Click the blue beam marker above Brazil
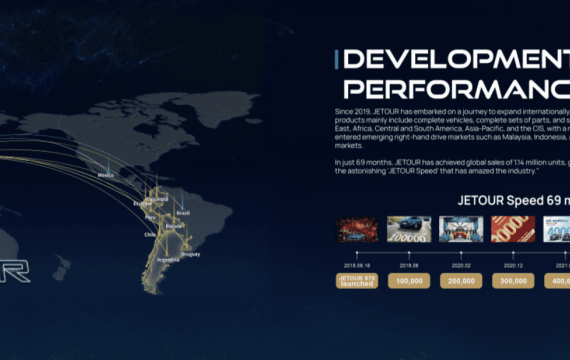 point(182,203)
